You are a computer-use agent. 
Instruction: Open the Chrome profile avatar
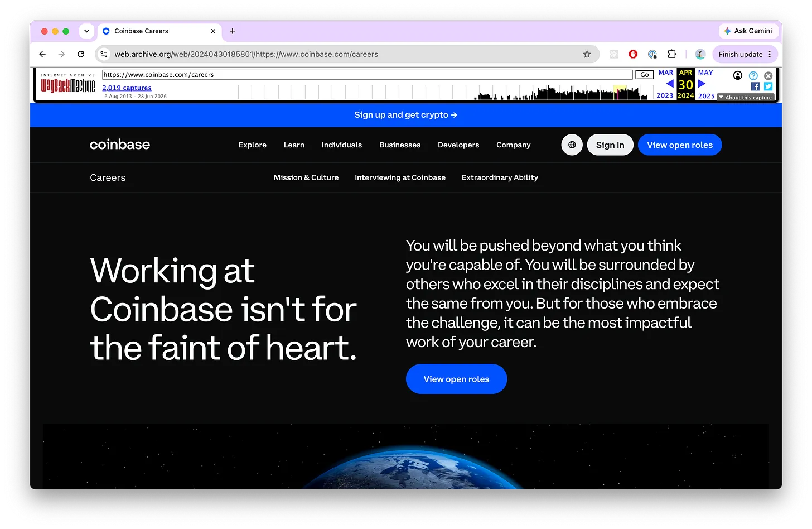(700, 54)
